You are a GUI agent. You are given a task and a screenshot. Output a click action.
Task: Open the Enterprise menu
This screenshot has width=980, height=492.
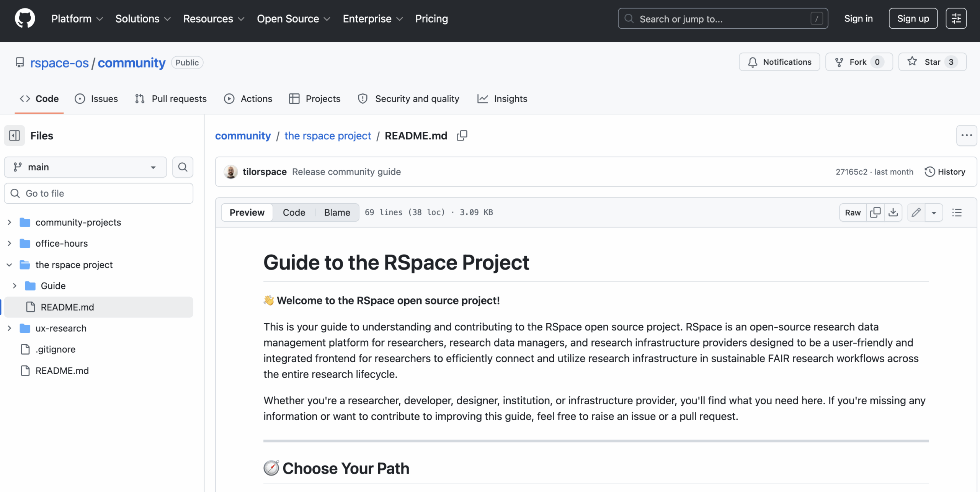pyautogui.click(x=372, y=18)
